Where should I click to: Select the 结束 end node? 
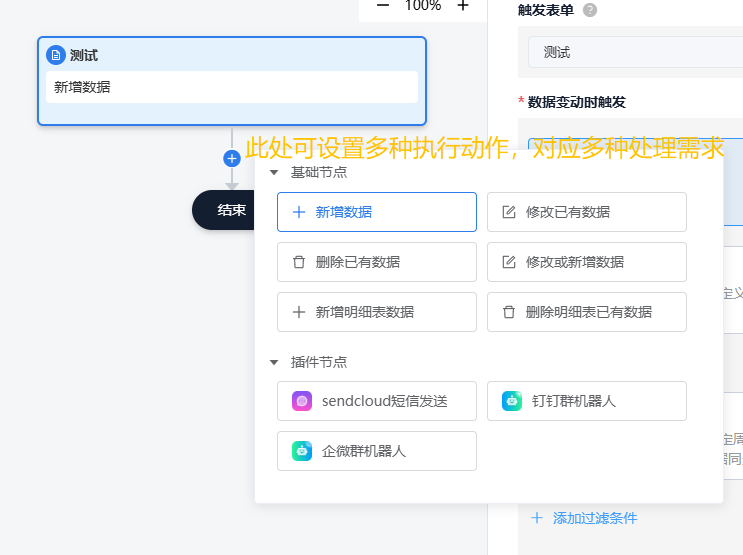pyautogui.click(x=226, y=210)
